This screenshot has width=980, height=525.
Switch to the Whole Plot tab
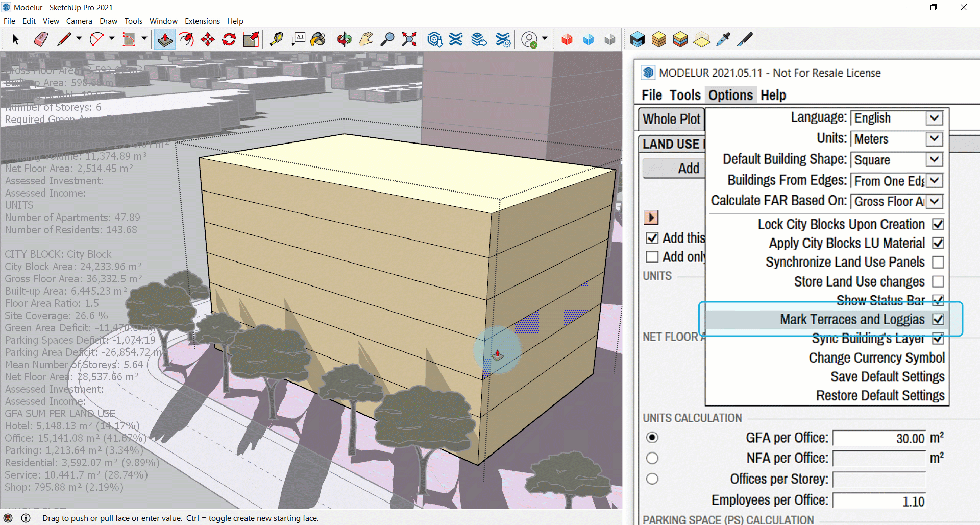point(671,119)
